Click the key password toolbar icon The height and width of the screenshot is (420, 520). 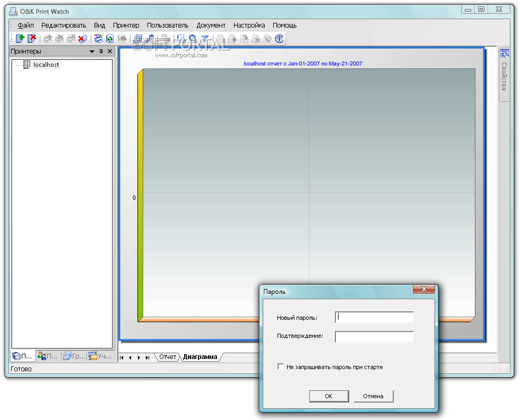click(x=149, y=39)
